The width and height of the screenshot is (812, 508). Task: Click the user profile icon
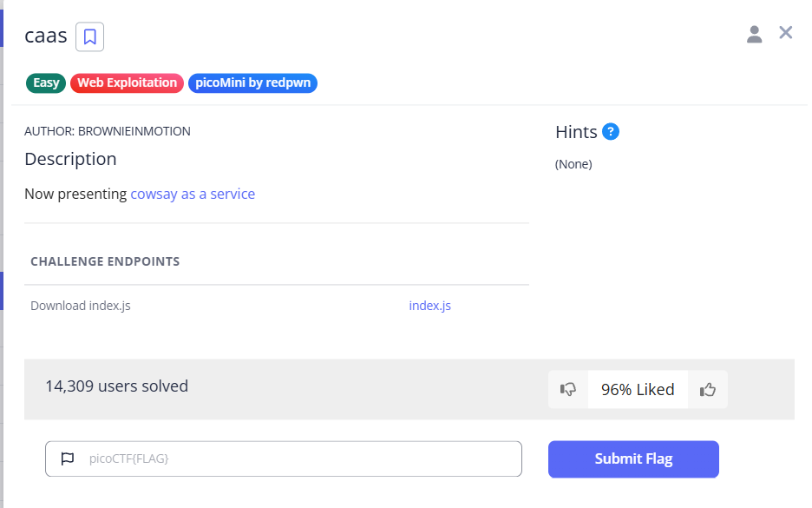coord(754,34)
